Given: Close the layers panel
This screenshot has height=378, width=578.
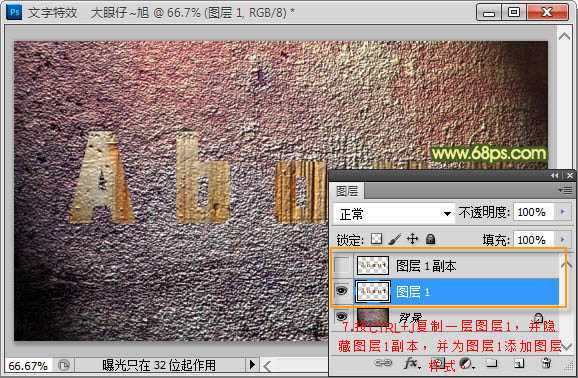Looking at the screenshot, I should click(x=570, y=176).
